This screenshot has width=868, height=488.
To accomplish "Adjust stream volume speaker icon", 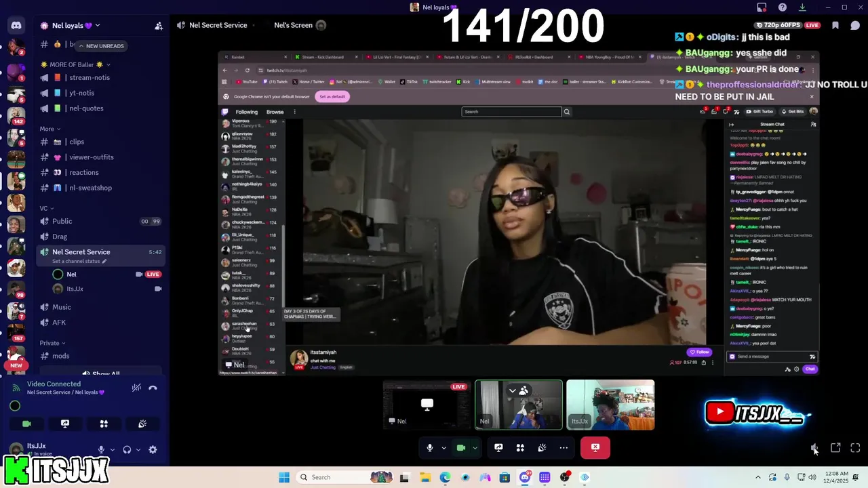I will pos(814,448).
